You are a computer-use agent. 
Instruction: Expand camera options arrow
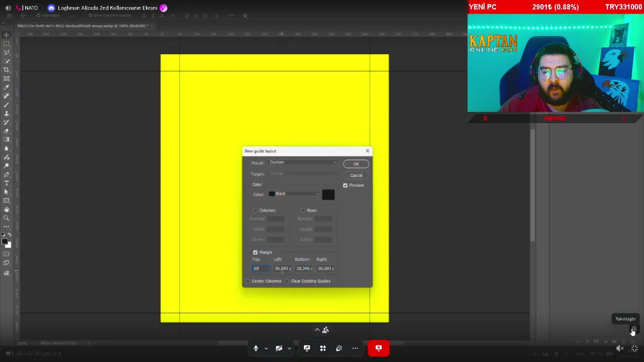(x=289, y=348)
